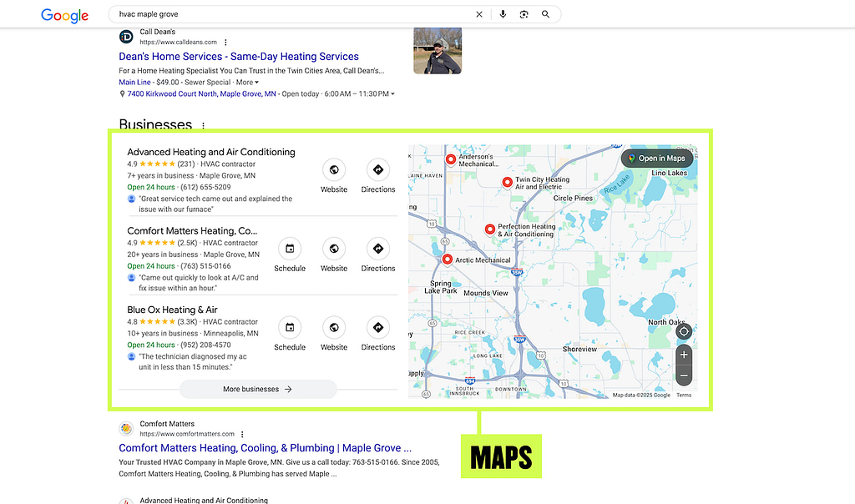Clear the search query with the X icon
The height and width of the screenshot is (504, 855).
(x=479, y=14)
